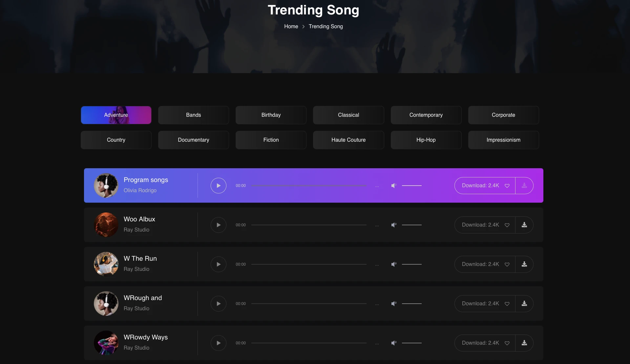Open W The Run album thumbnail
The image size is (630, 364).
(x=106, y=264)
